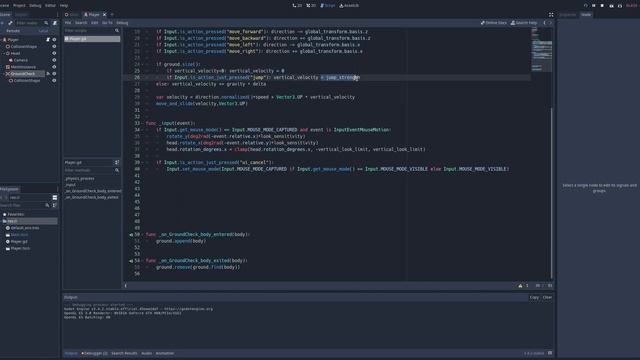The height and width of the screenshot is (360, 640).
Task: Click the code minimap overview
Action: [x=541, y=50]
